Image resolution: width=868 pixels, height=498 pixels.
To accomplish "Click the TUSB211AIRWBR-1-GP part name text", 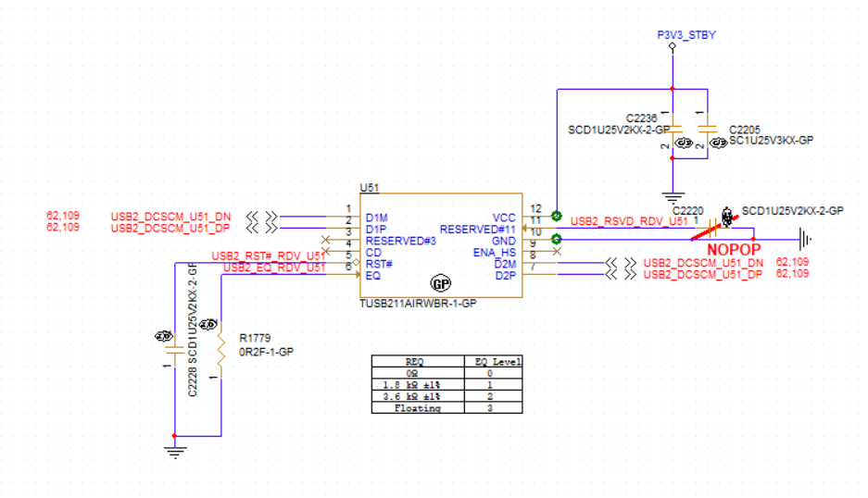I will [x=418, y=304].
